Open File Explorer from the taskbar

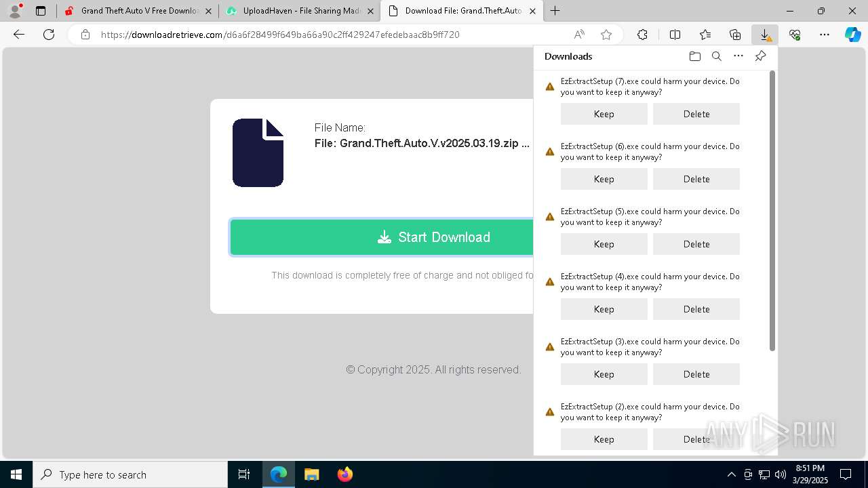click(x=311, y=474)
